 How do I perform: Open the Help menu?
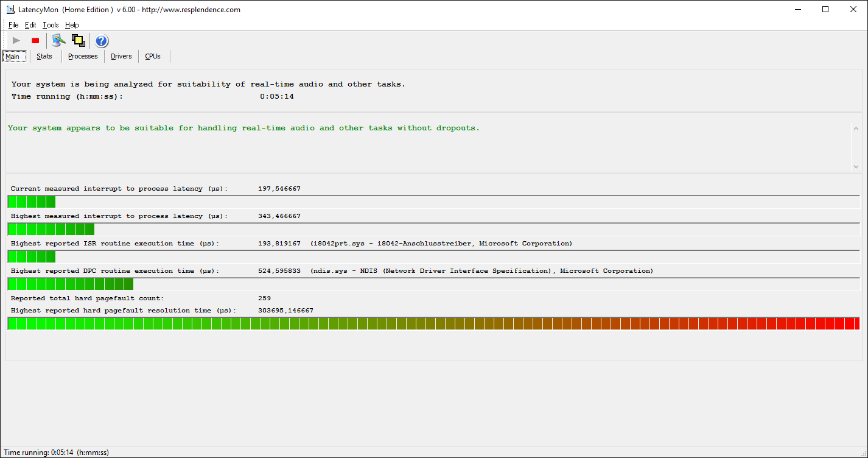click(72, 25)
